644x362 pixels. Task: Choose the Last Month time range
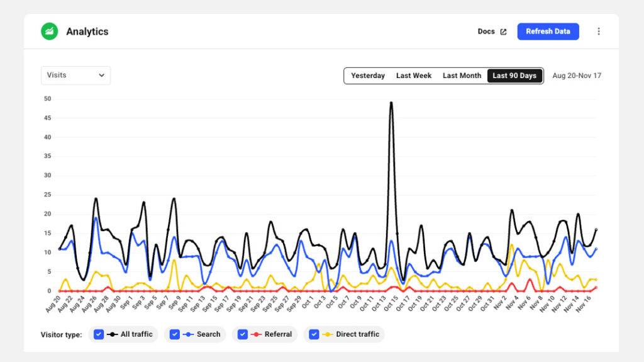coord(462,76)
